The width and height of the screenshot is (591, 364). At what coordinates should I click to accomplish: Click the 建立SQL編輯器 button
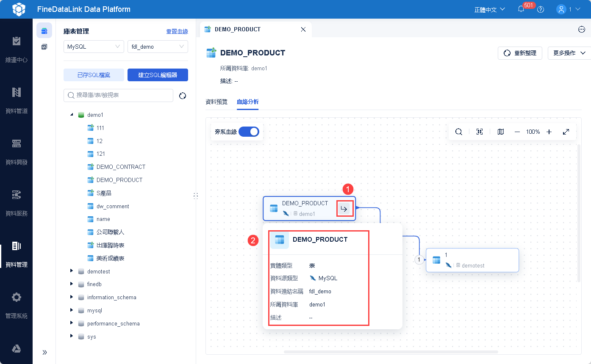point(158,75)
